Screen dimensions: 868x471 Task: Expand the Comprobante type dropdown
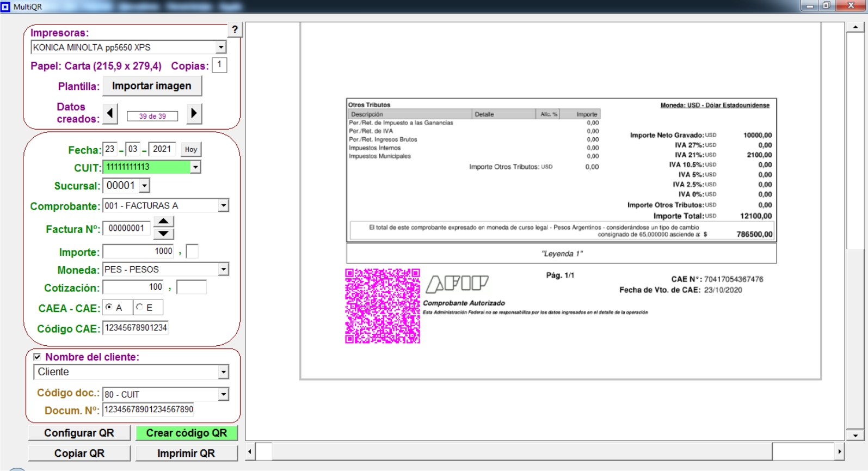coord(223,206)
